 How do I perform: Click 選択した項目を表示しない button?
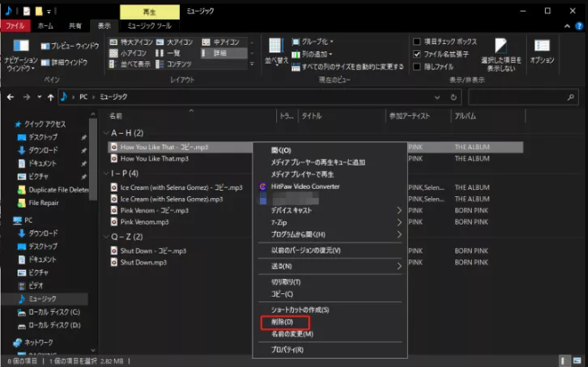coord(501,55)
